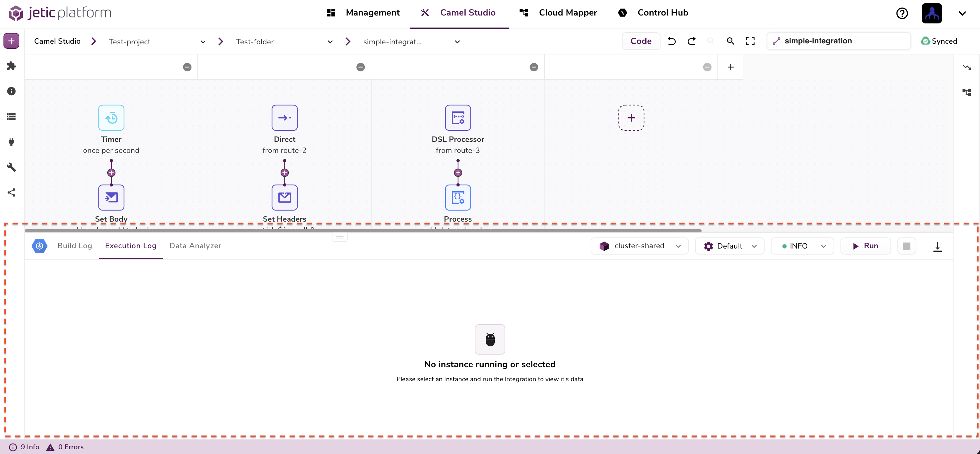Select the Process node
Image resolution: width=980 pixels, height=454 pixels.
coord(458,197)
